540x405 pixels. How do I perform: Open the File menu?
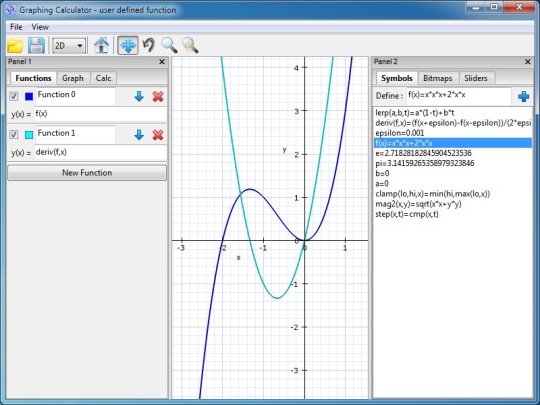(16, 27)
